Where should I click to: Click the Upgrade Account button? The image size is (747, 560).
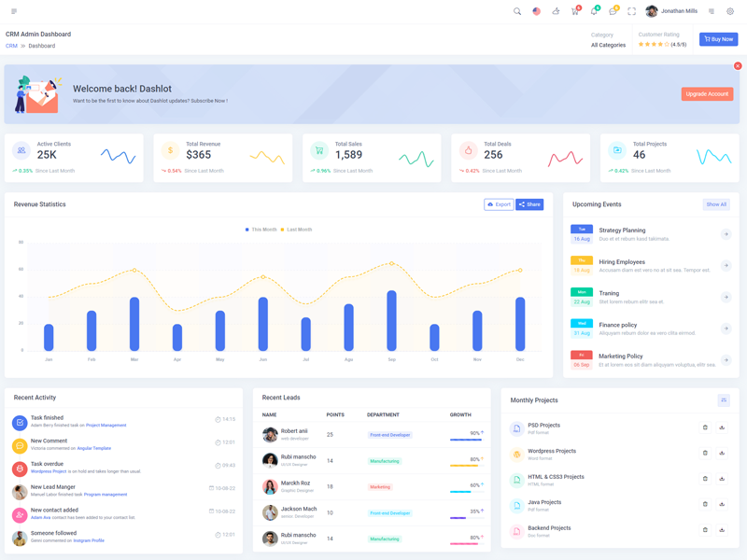click(707, 94)
